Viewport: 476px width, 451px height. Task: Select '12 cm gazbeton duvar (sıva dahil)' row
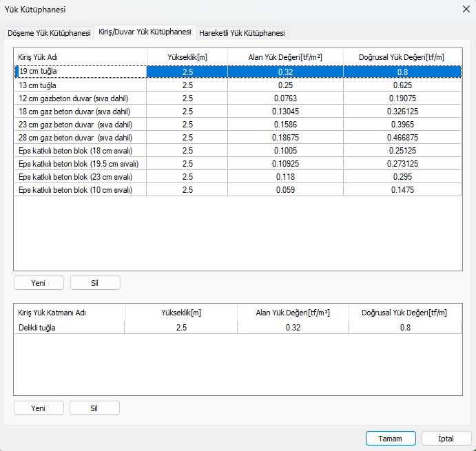(x=238, y=98)
